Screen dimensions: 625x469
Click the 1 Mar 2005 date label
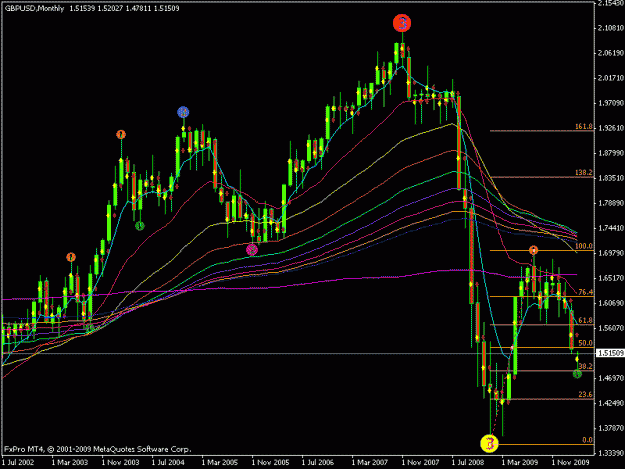click(x=220, y=462)
